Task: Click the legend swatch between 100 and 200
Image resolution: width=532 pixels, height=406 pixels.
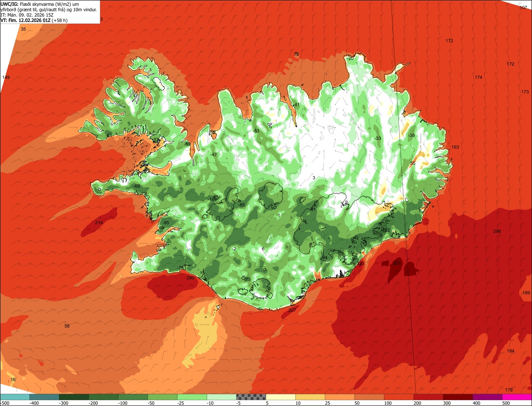Action: (x=399, y=397)
